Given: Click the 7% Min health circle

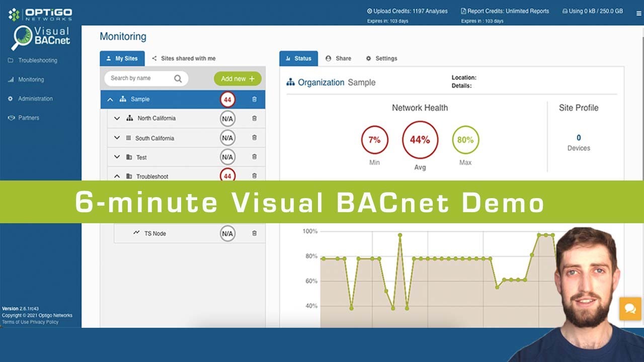Looking at the screenshot, I should click(374, 140).
